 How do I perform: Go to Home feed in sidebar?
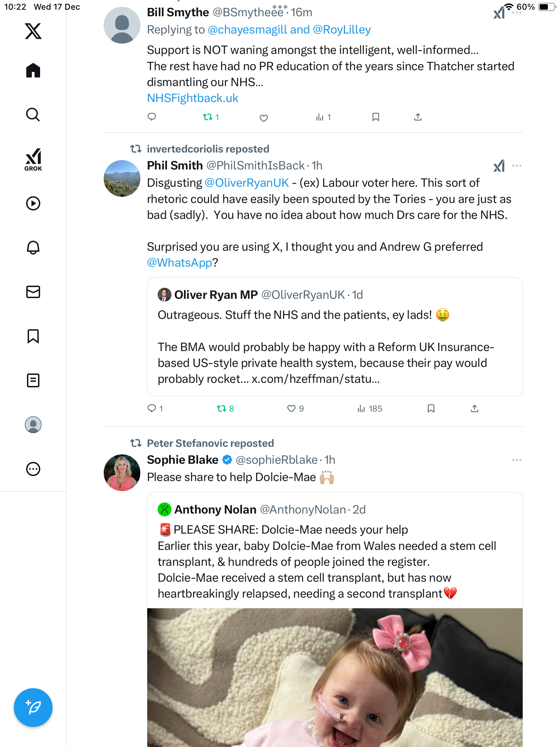click(x=33, y=70)
